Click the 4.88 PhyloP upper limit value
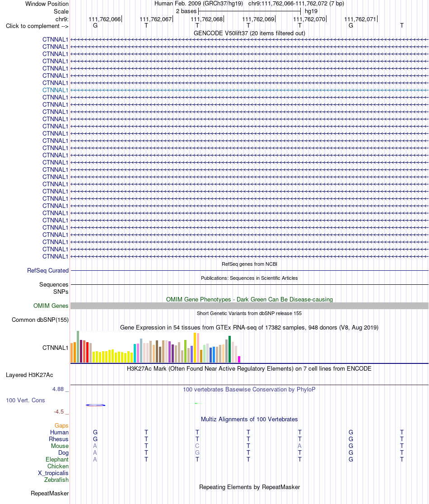The height and width of the screenshot is (504, 429). [58, 389]
